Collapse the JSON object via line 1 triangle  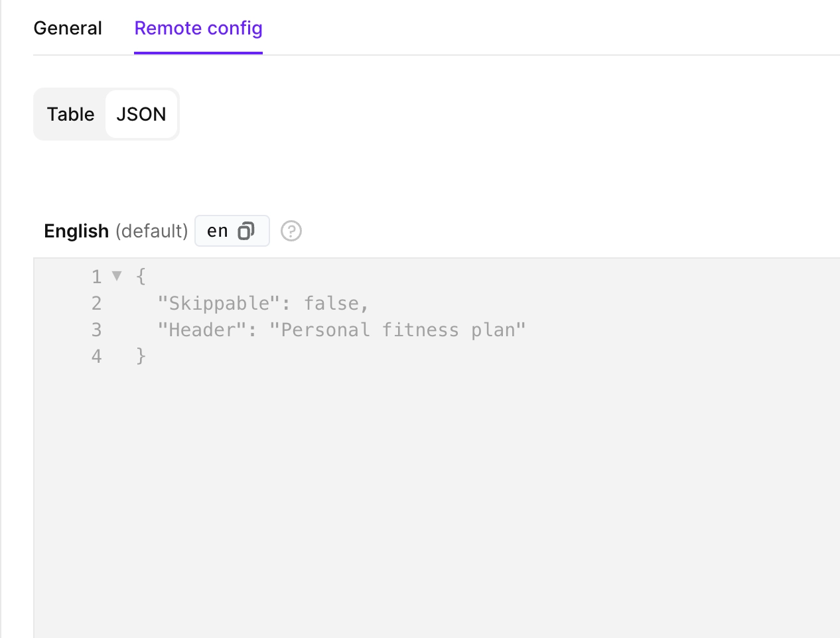(x=117, y=277)
